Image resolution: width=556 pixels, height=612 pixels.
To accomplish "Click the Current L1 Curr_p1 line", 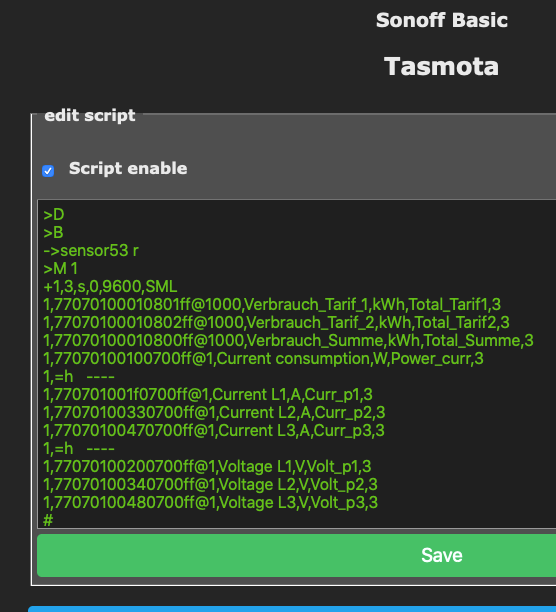I will [208, 395].
